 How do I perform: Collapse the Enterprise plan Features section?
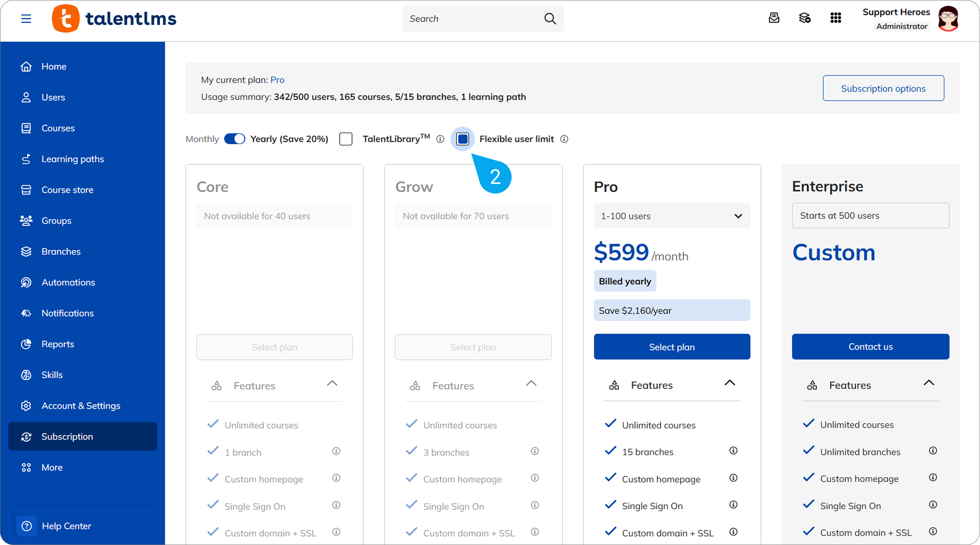[x=929, y=383]
